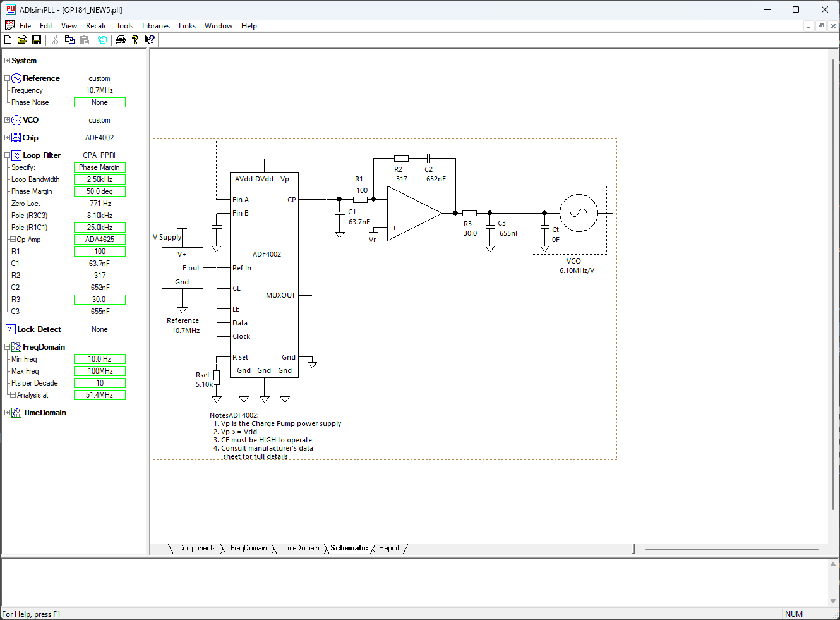Open the Links menu

tap(187, 26)
